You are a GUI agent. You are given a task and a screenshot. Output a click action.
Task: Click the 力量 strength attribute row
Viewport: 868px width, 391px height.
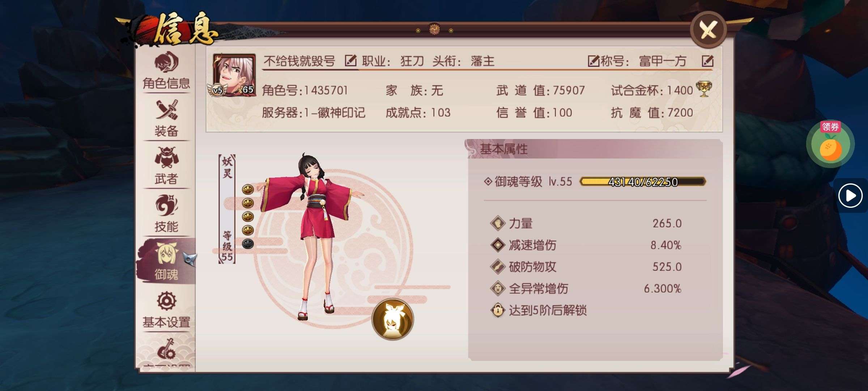click(586, 223)
